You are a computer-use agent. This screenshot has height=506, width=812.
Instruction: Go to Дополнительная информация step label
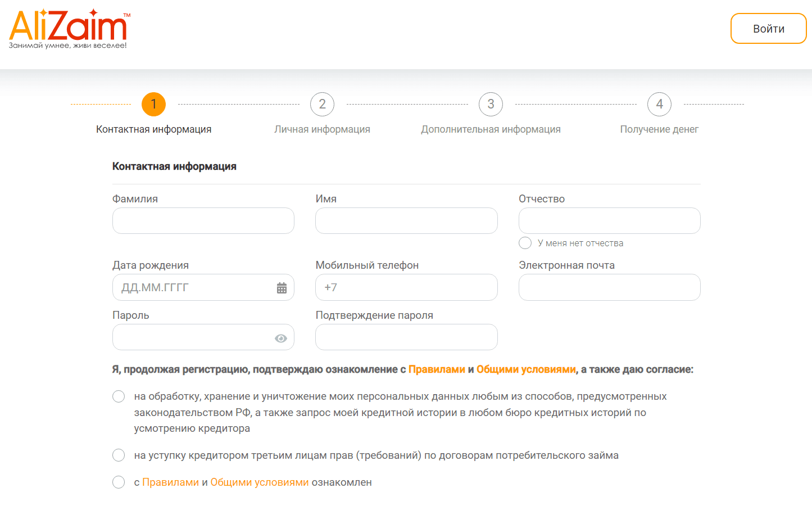491,129
